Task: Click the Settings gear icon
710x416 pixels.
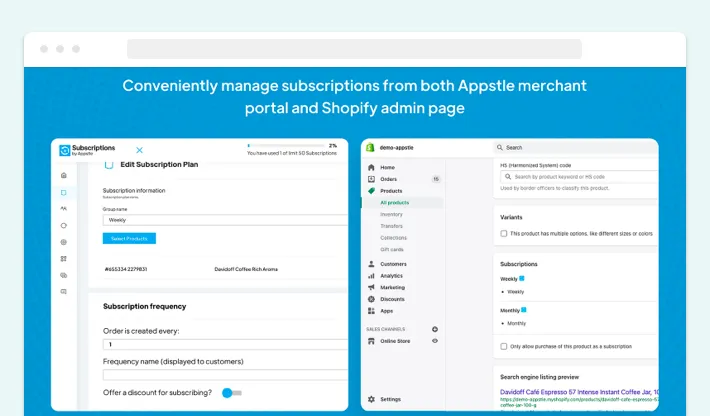Action: (x=371, y=399)
